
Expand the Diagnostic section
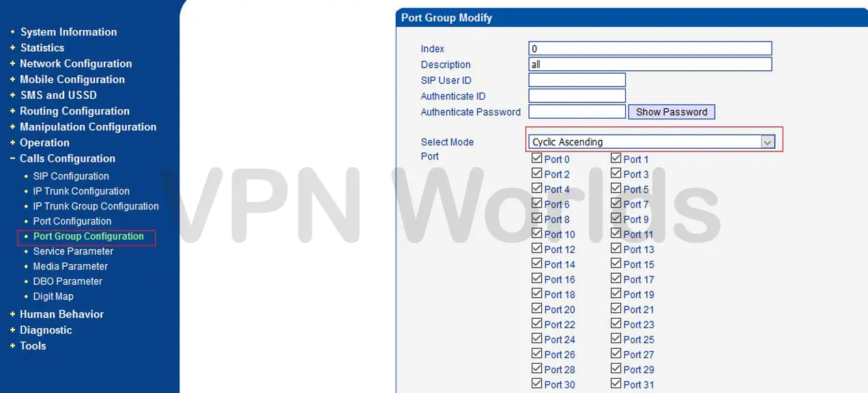coord(46,330)
